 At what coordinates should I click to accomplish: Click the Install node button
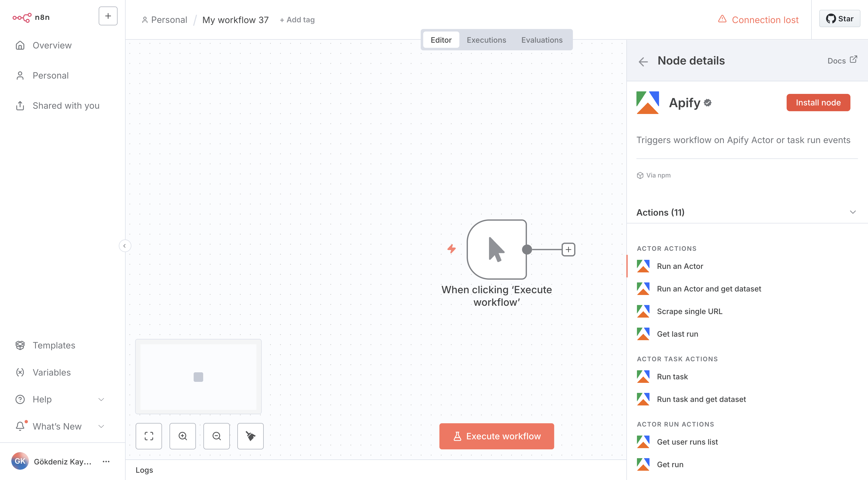(x=818, y=102)
